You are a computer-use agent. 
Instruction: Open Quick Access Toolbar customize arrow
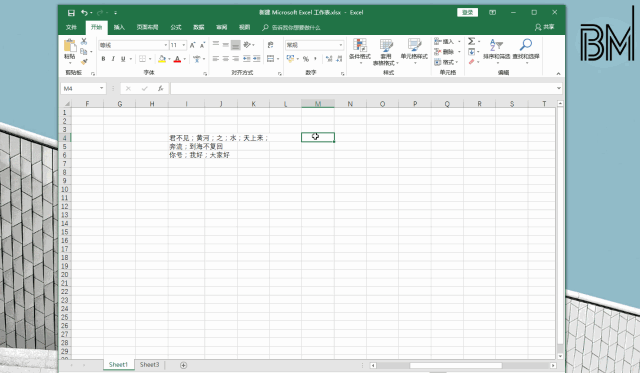point(116,13)
